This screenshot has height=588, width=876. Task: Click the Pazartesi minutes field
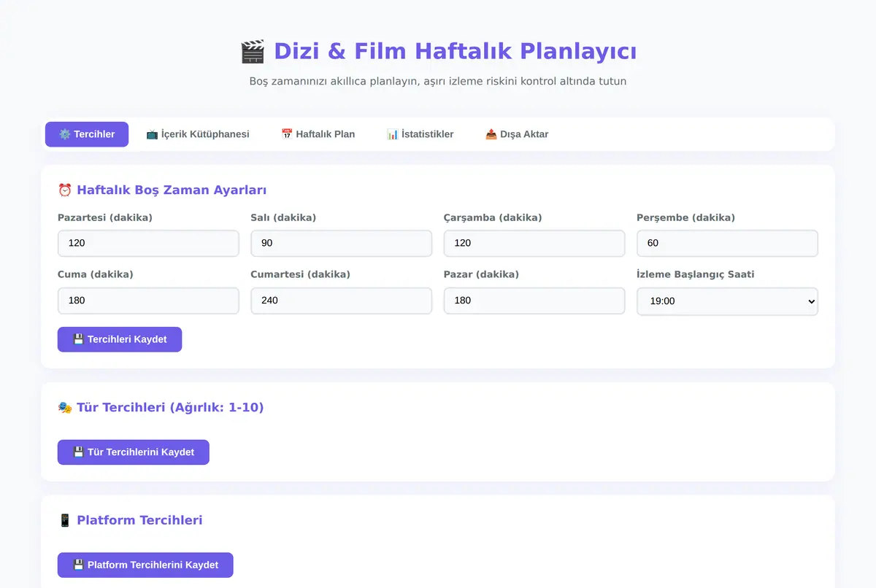click(148, 243)
